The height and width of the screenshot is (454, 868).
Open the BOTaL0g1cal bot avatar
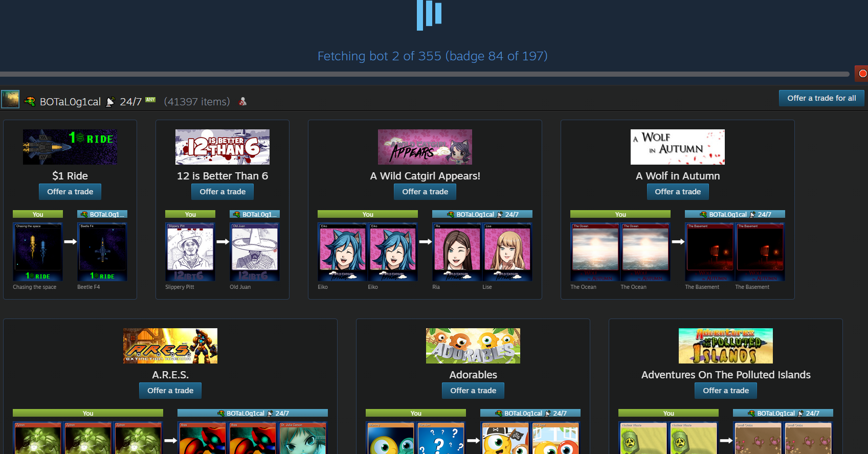pyautogui.click(x=10, y=99)
